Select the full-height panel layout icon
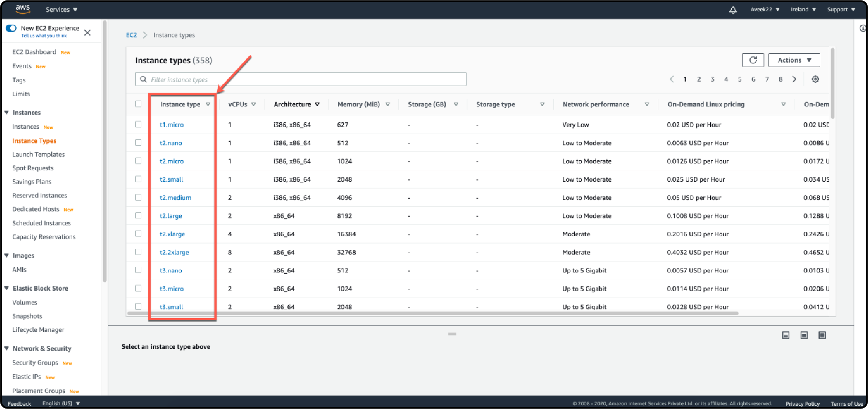 click(x=822, y=335)
